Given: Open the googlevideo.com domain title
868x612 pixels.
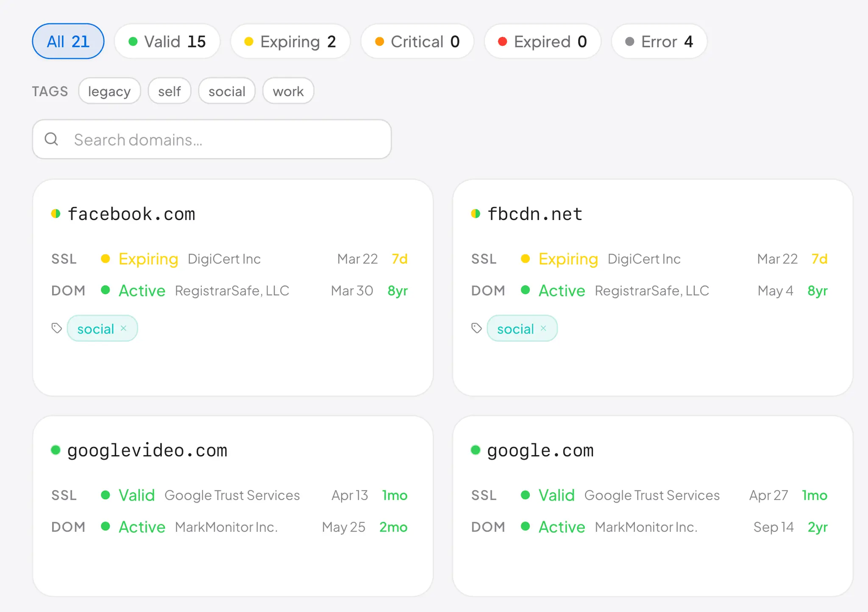Looking at the screenshot, I should coord(147,450).
